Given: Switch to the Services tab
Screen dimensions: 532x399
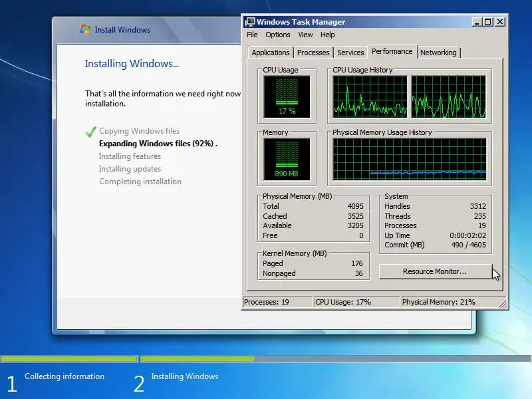Looking at the screenshot, I should [x=350, y=53].
